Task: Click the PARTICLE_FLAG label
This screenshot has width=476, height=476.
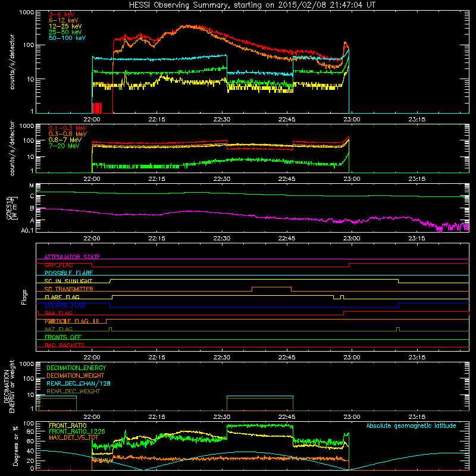Action: [x=67, y=321]
